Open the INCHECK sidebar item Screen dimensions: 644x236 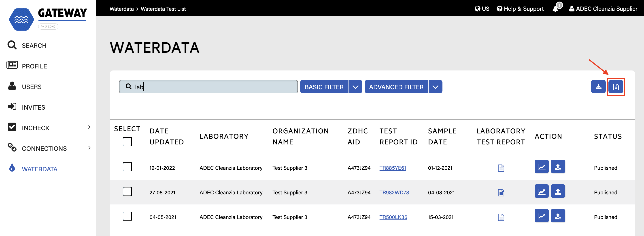[36, 128]
